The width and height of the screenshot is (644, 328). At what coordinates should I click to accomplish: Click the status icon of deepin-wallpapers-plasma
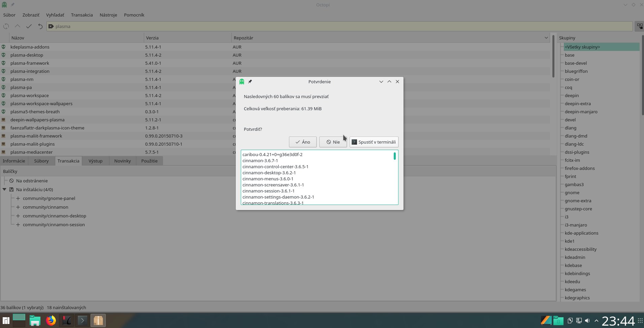tap(3, 120)
